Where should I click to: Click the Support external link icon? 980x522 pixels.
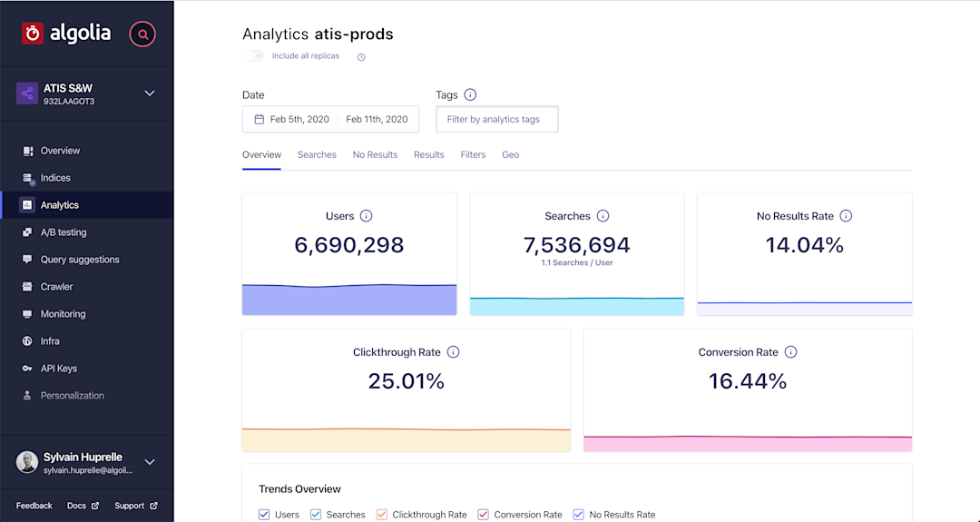[x=153, y=506]
